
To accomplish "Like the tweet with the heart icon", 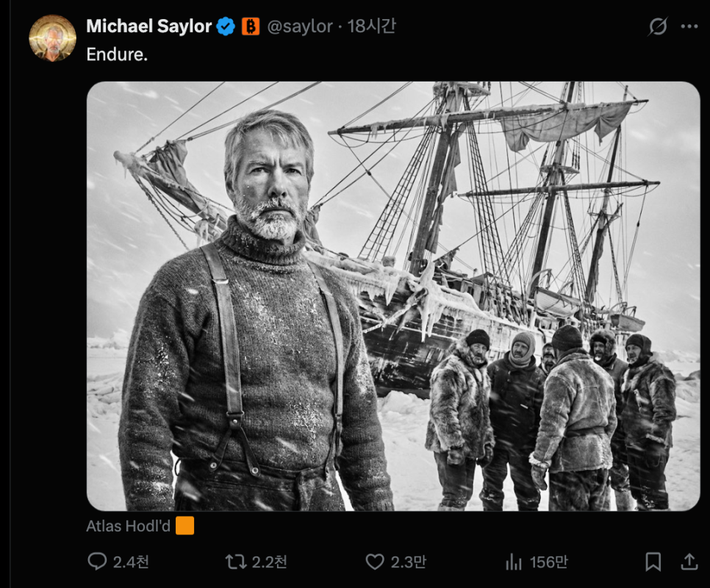I will coord(375,562).
